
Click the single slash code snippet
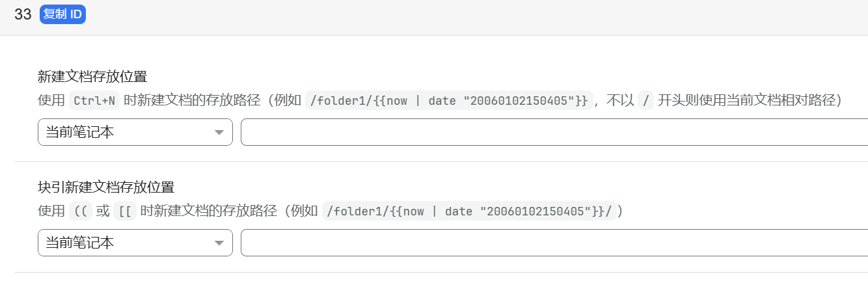point(645,100)
